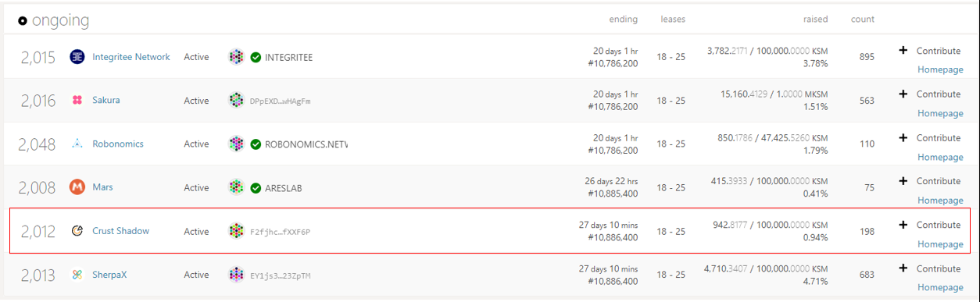
Task: Click the green checkmark next to ROBONOMICS.NETW
Action: click(x=256, y=144)
